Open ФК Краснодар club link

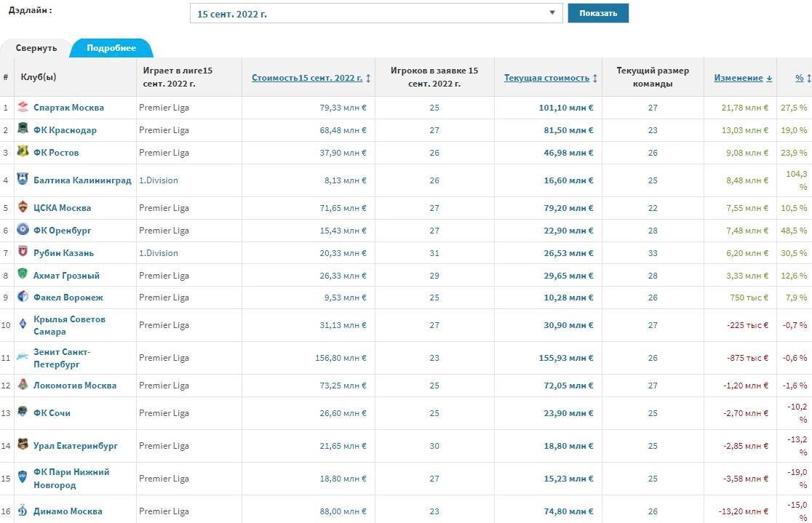(65, 130)
